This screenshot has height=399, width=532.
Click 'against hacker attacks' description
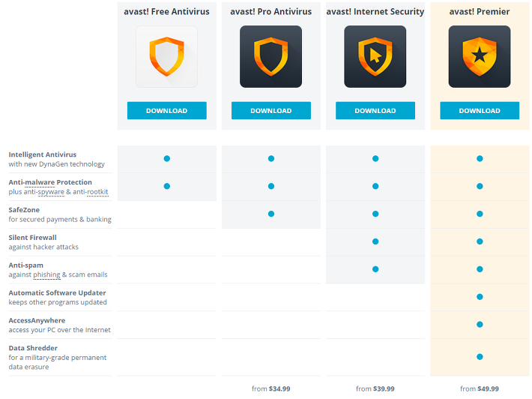pos(43,247)
